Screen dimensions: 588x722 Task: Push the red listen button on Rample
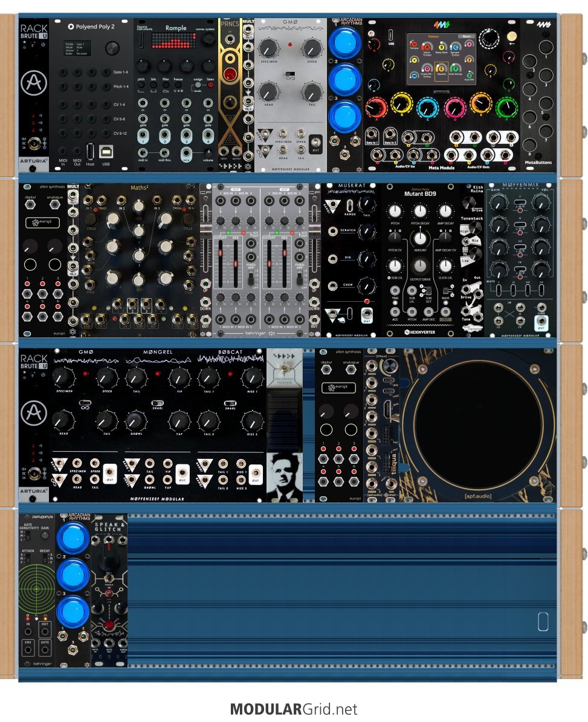pyautogui.click(x=210, y=85)
